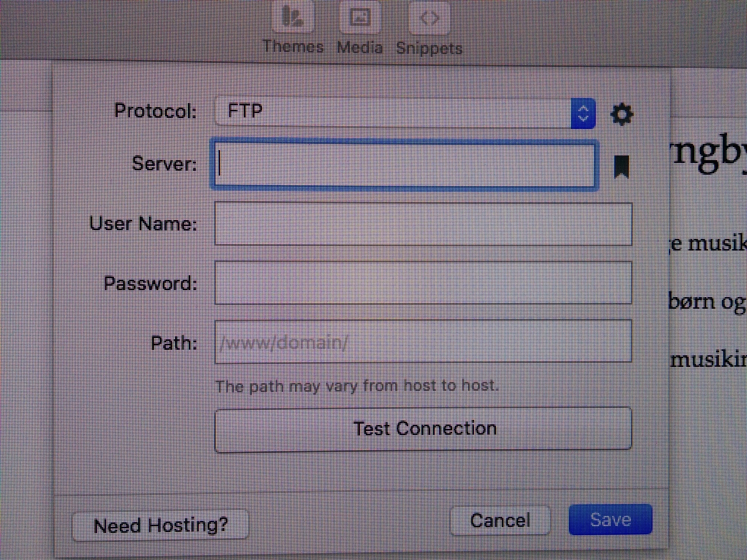The image size is (747, 560).
Task: Select the Media label in toolbar
Action: (x=360, y=47)
